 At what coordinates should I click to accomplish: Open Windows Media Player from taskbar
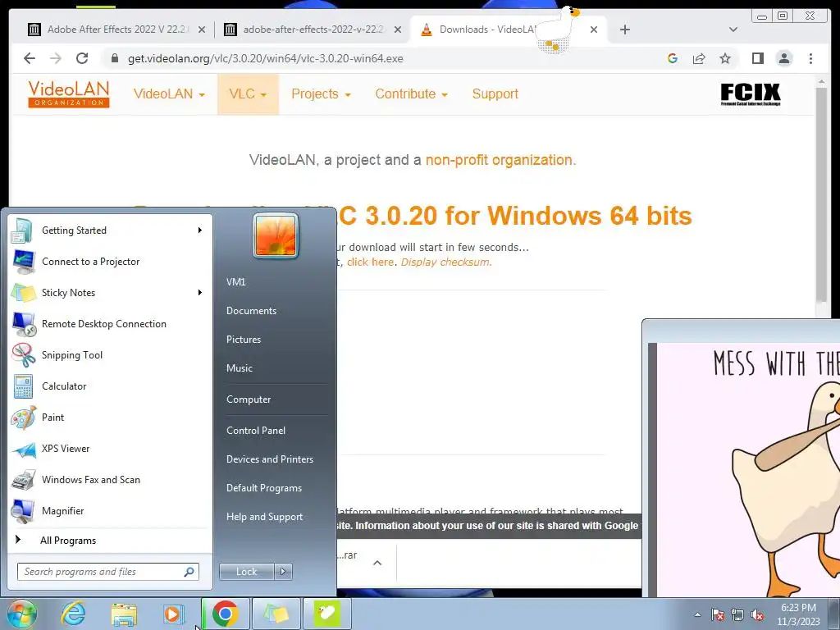[174, 614]
